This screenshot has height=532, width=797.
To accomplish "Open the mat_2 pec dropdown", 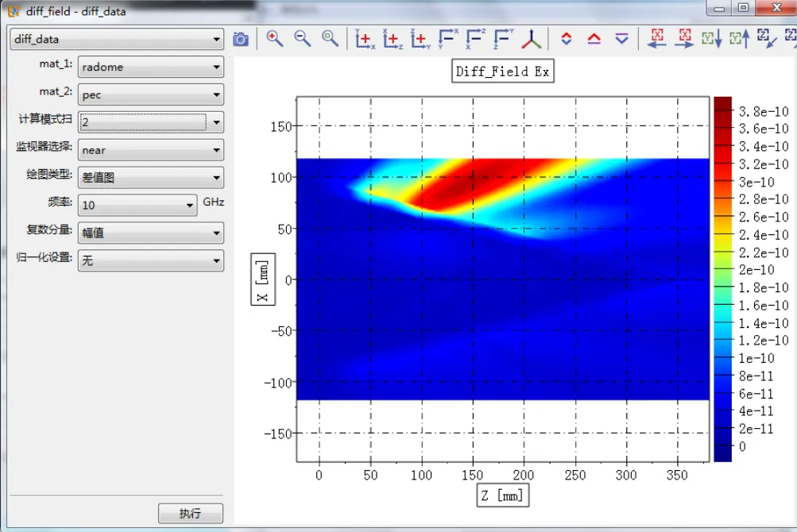I will 150,95.
